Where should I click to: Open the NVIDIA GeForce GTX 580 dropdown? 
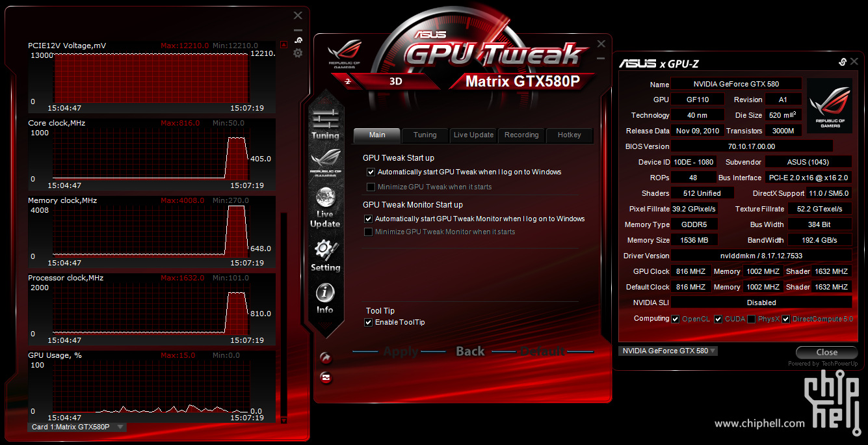point(668,351)
